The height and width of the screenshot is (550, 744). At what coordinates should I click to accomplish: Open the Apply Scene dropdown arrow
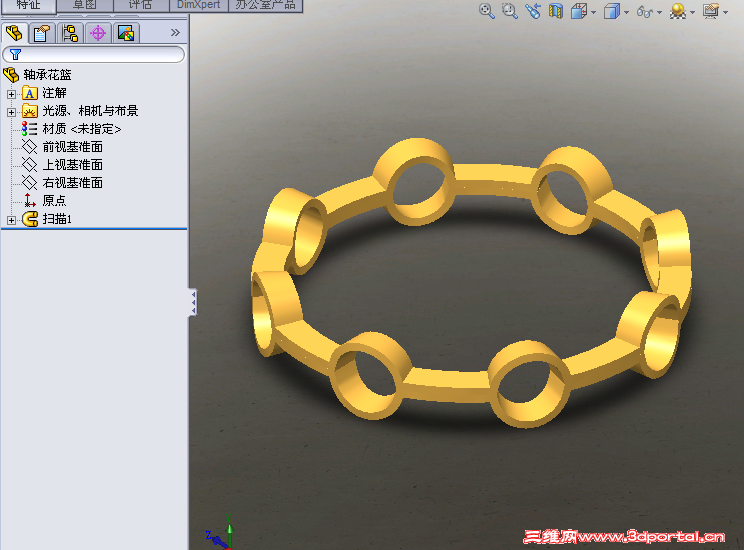coord(692,12)
